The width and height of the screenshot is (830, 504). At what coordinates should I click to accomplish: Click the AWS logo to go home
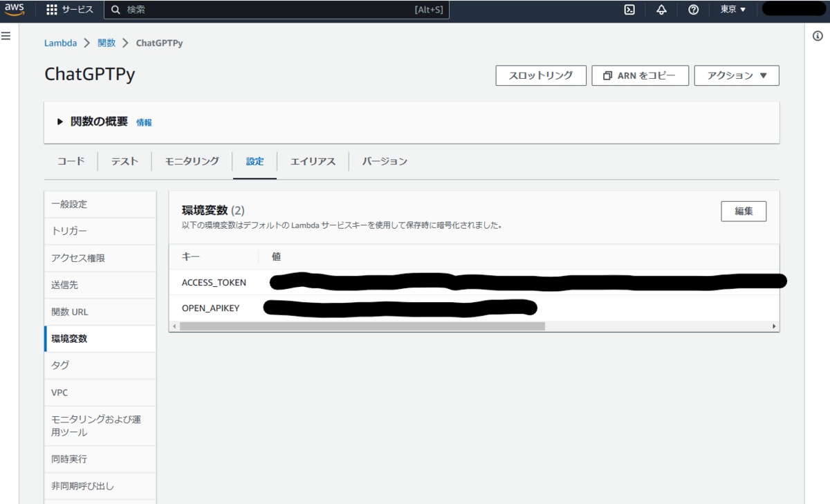15,9
